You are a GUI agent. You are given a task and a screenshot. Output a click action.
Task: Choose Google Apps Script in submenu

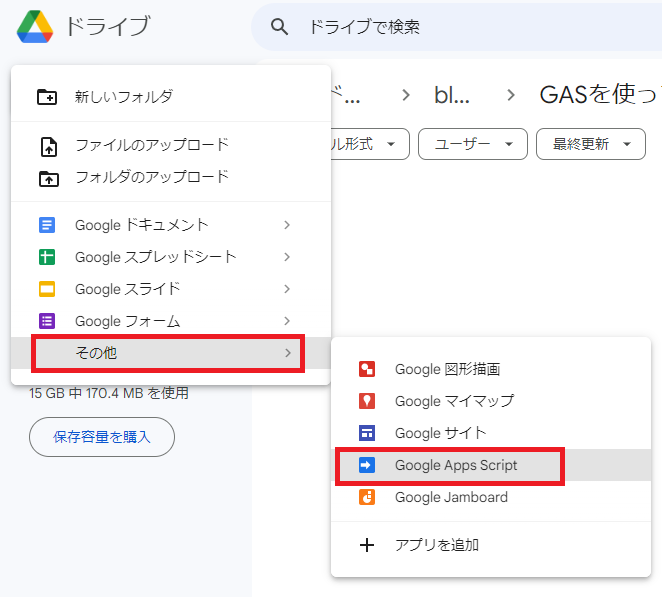[x=491, y=465]
